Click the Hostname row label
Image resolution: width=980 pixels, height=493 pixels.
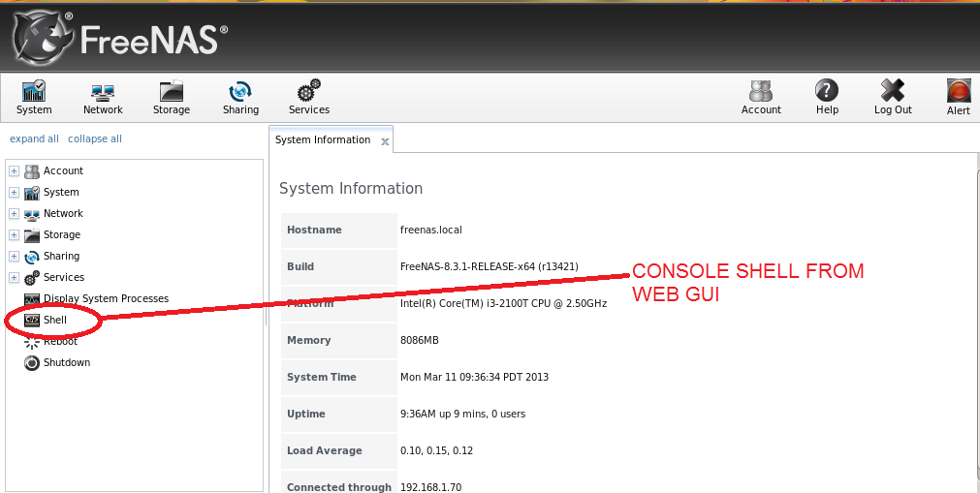click(x=314, y=230)
